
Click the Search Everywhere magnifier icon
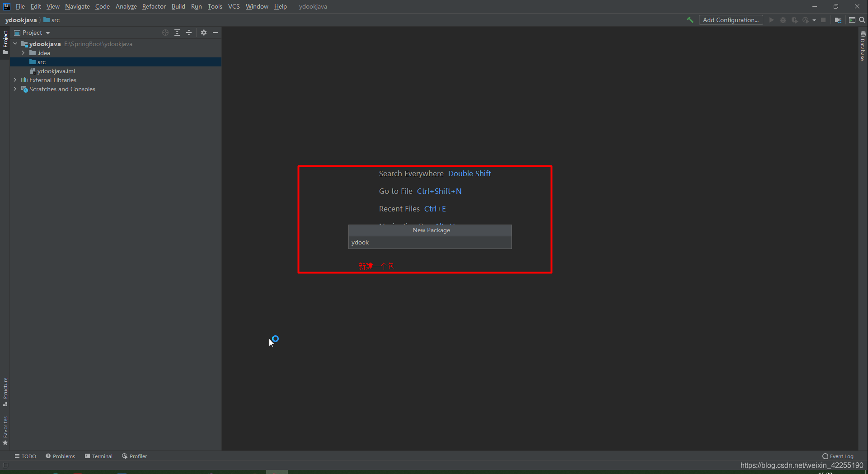pyautogui.click(x=862, y=20)
